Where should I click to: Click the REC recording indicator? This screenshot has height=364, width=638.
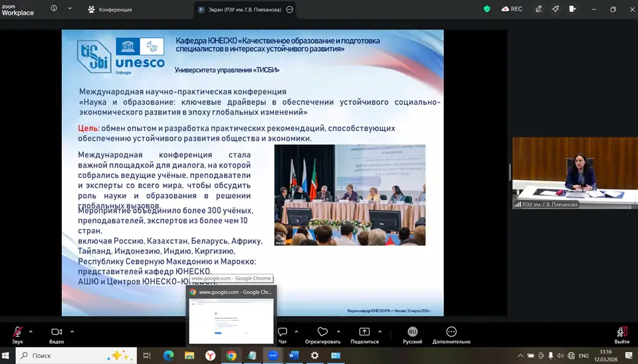click(512, 9)
